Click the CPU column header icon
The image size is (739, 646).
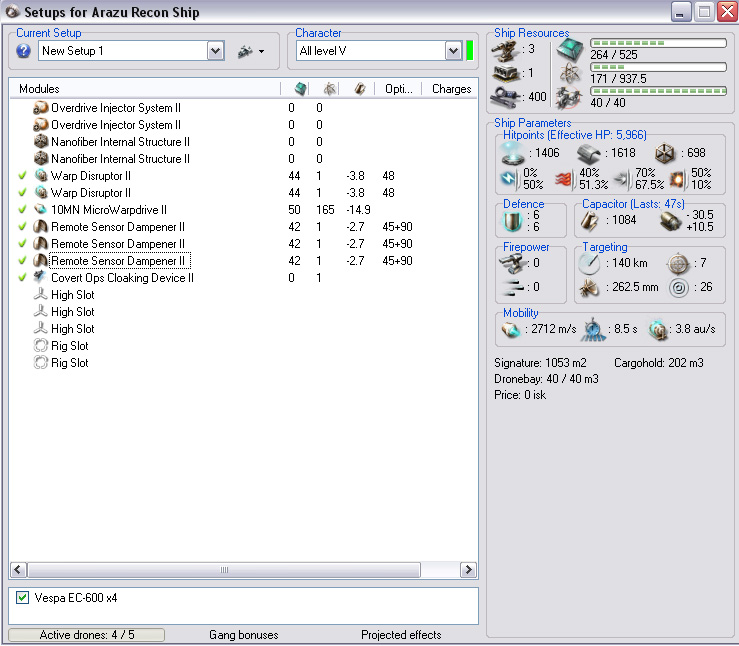(x=300, y=88)
